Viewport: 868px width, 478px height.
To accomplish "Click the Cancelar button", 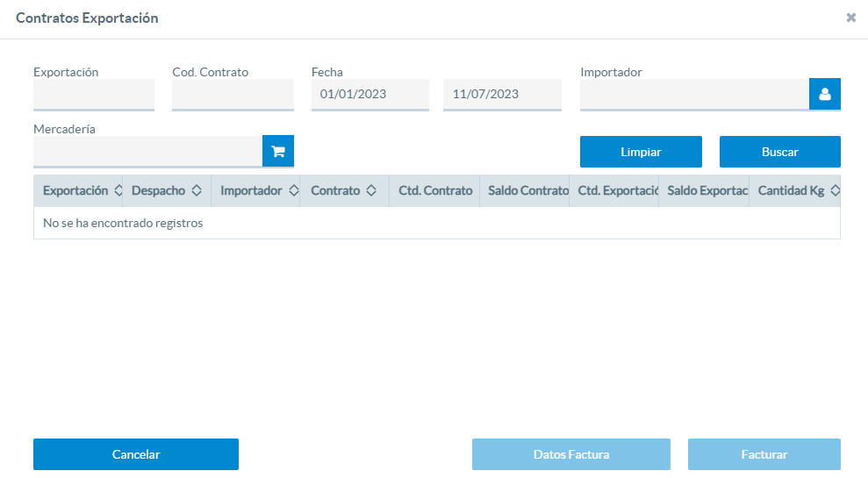I will [136, 454].
